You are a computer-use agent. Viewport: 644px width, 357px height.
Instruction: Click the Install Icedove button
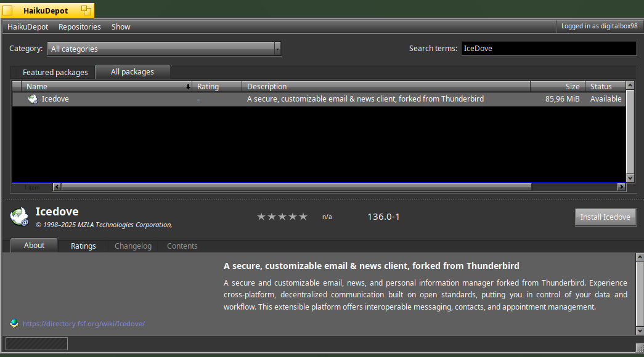pyautogui.click(x=605, y=217)
